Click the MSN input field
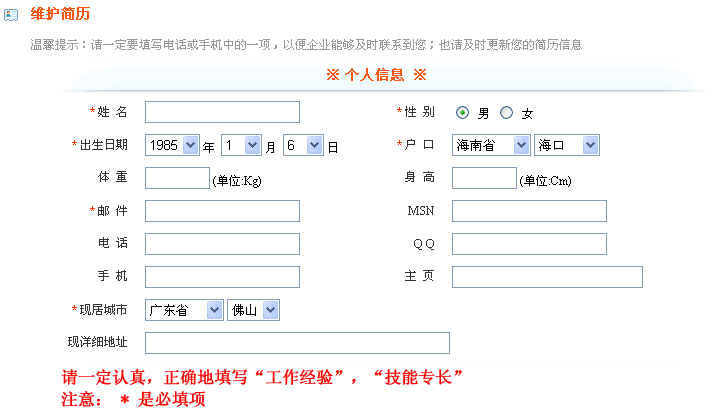Screen dimensions: 723x420 coord(529,211)
